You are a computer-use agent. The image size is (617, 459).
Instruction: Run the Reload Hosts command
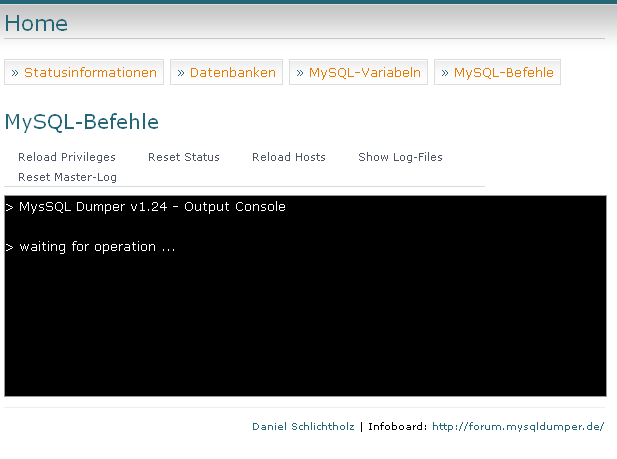[x=289, y=157]
